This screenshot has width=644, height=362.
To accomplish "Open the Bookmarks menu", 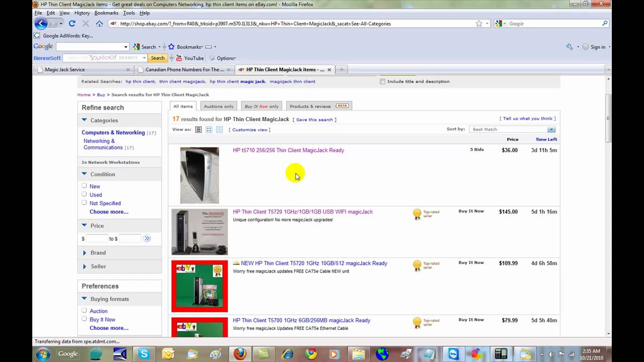I will (107, 13).
